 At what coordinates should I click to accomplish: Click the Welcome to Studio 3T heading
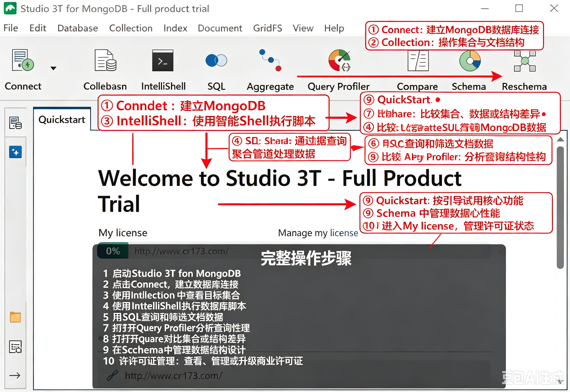coord(280,191)
